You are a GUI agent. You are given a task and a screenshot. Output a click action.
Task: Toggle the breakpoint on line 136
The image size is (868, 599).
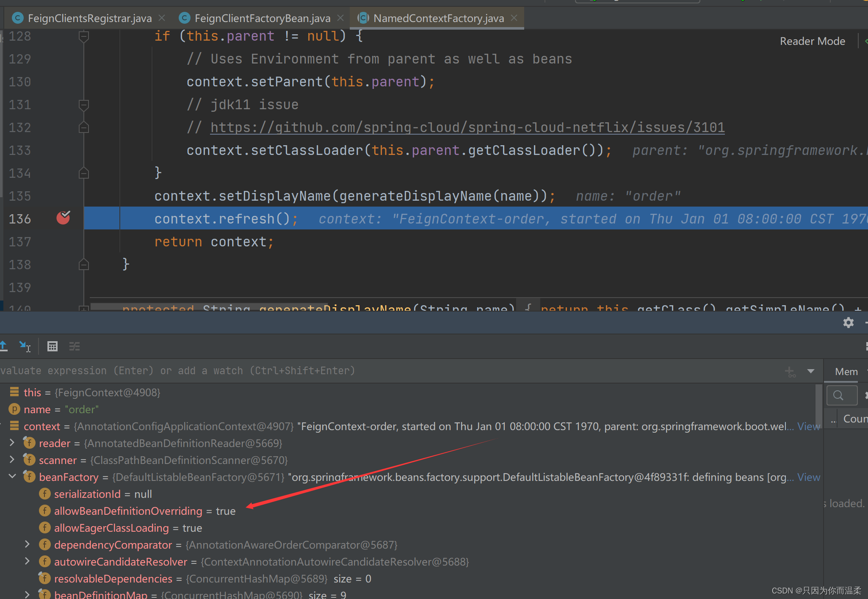[64, 218]
